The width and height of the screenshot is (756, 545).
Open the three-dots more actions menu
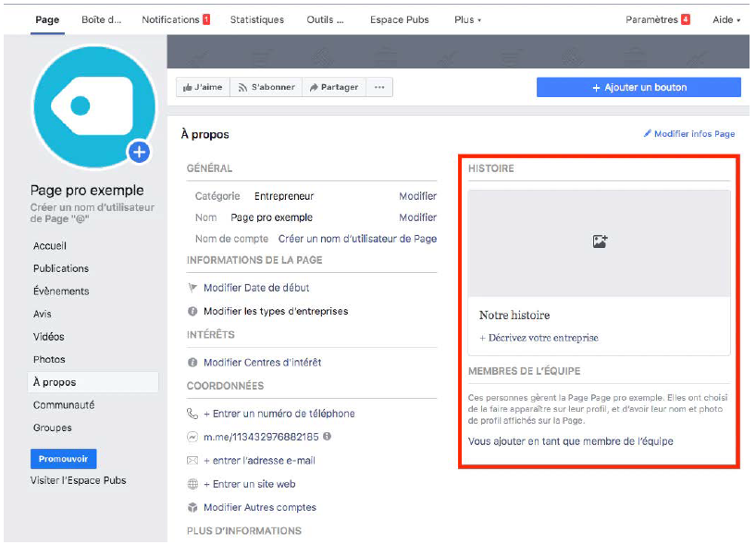point(379,87)
